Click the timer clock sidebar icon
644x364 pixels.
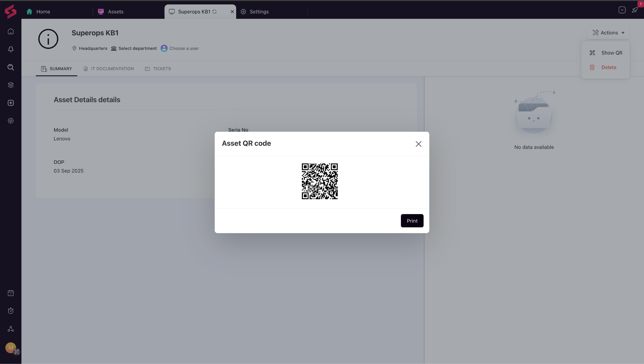[x=11, y=311]
